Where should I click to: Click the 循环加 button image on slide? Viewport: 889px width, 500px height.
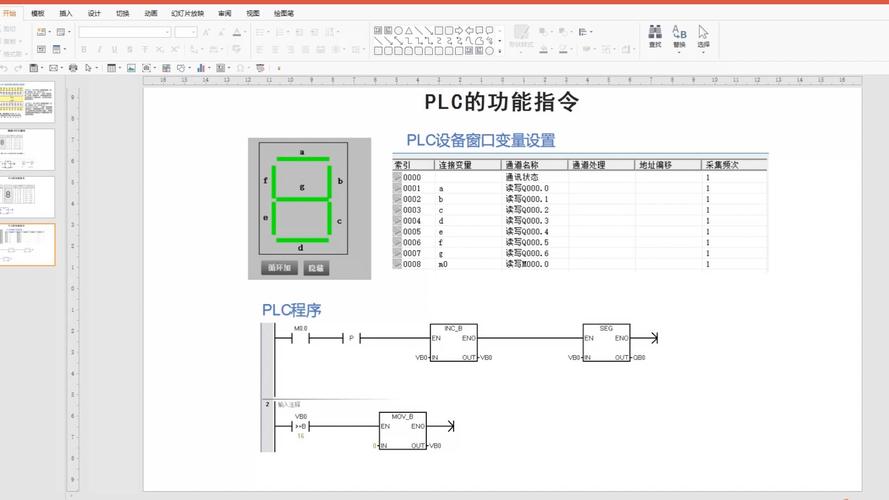point(280,268)
